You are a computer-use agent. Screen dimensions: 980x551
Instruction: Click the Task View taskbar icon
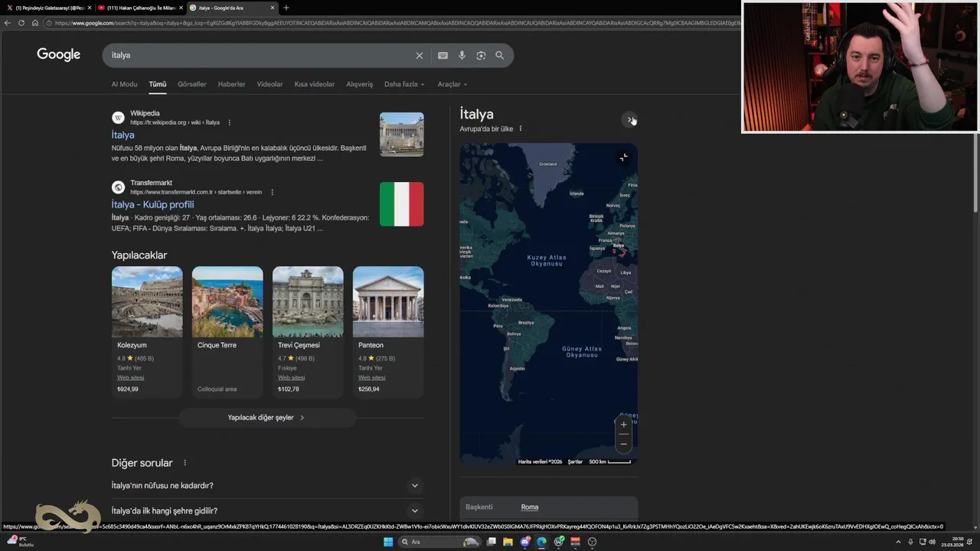coord(492,542)
